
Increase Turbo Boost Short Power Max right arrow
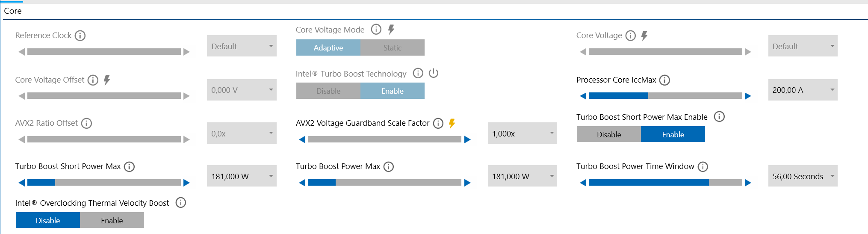coord(186,183)
